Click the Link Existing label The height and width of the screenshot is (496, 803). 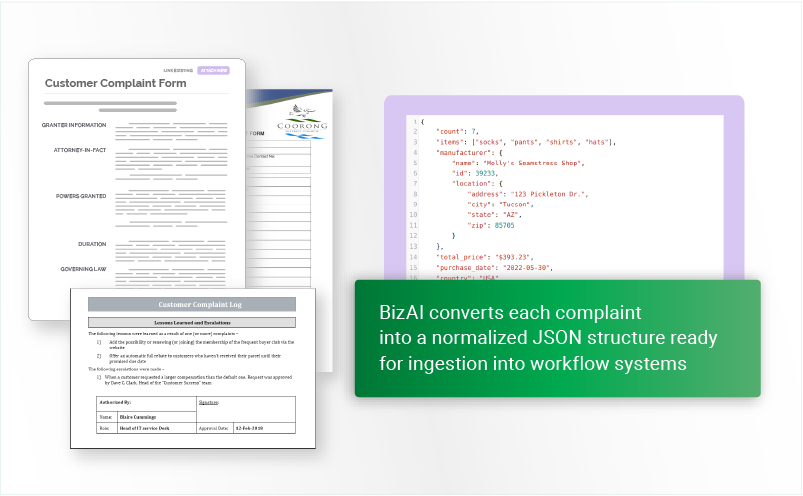[x=178, y=71]
